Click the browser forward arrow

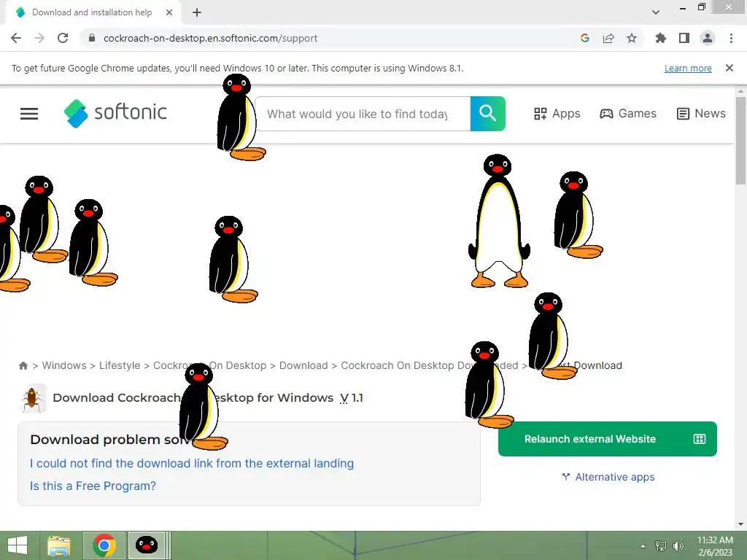(x=39, y=38)
